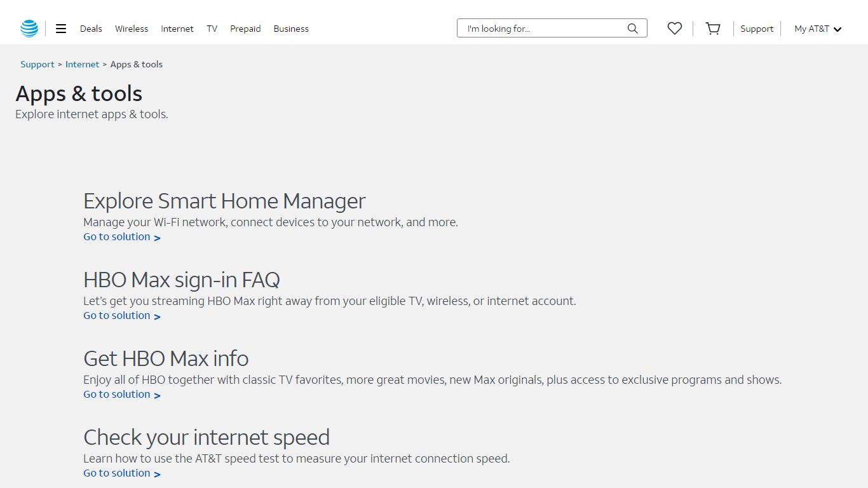The width and height of the screenshot is (868, 488).
Task: Open saved items heart icon
Action: 675,29
